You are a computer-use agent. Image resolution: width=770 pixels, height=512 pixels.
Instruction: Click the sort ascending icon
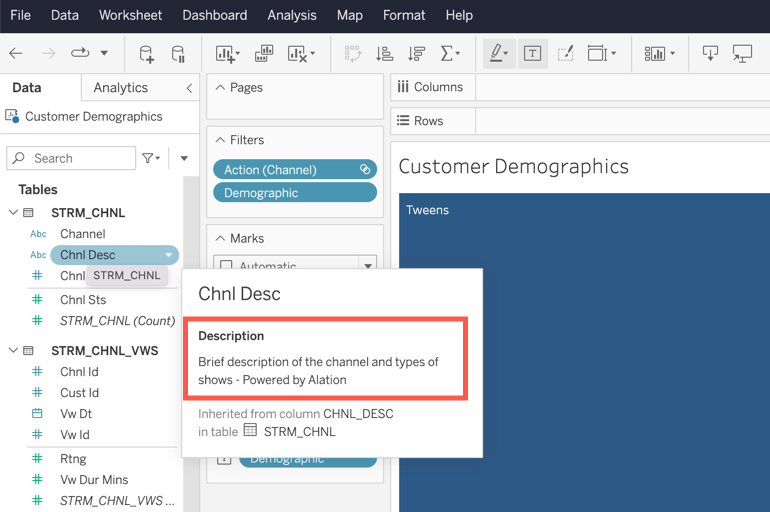tap(384, 54)
